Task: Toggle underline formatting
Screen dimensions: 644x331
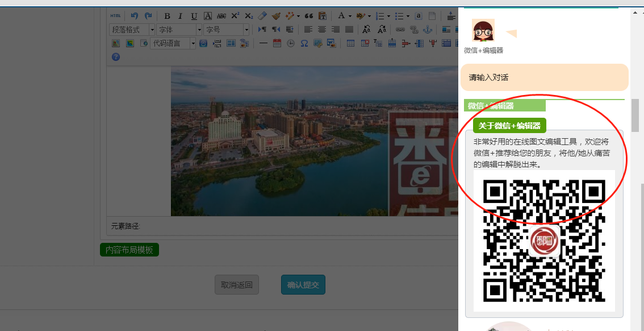Action: [x=194, y=16]
